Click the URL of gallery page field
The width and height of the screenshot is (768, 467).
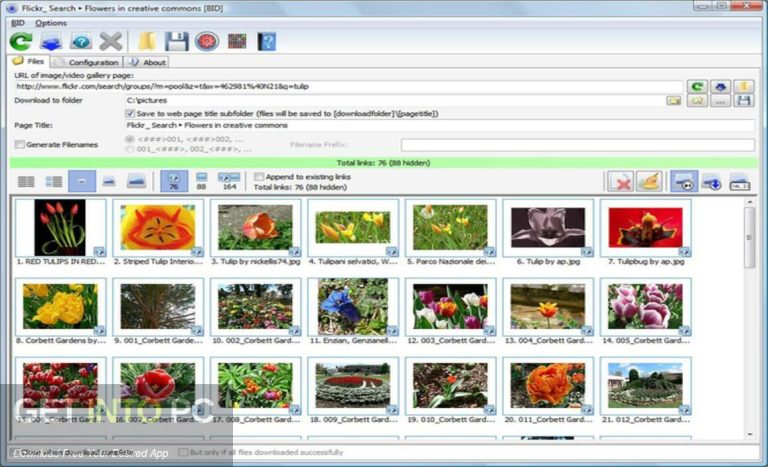tap(348, 87)
